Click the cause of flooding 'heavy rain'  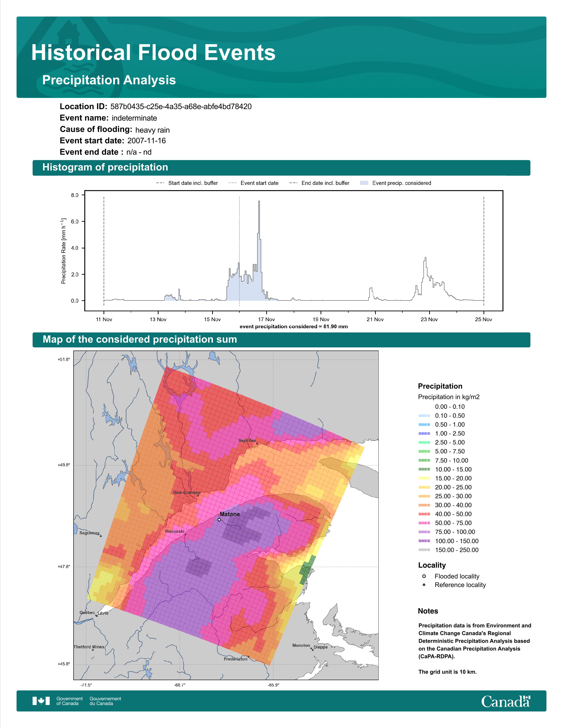[152, 130]
